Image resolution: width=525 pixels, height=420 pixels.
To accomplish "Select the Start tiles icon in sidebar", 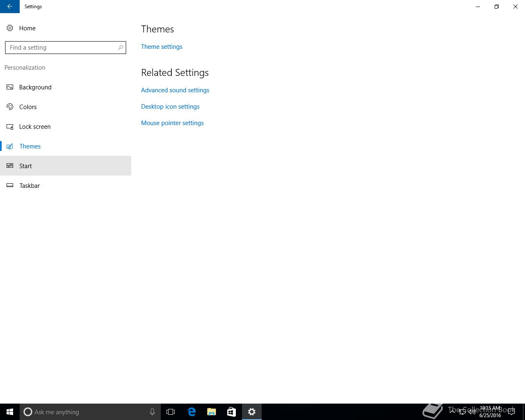I will click(10, 166).
